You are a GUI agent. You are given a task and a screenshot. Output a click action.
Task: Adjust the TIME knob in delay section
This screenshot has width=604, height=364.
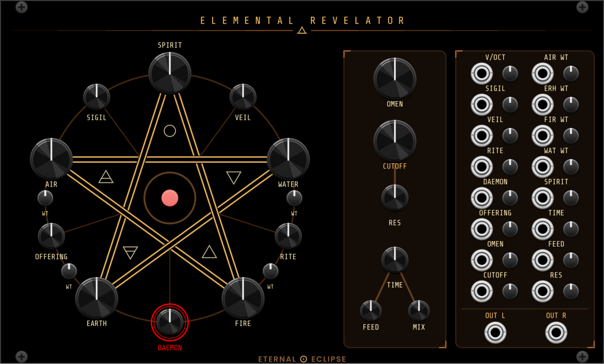coord(395,260)
